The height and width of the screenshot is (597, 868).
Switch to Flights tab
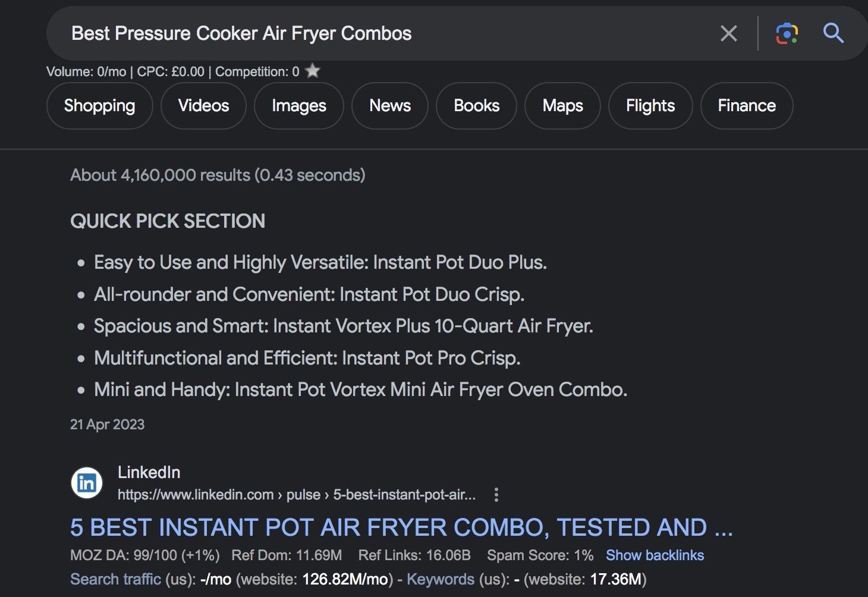point(650,106)
